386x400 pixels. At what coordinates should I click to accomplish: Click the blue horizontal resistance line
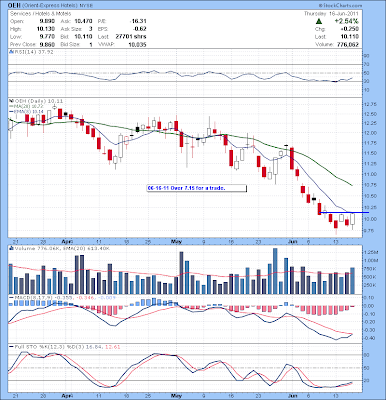click(x=344, y=212)
